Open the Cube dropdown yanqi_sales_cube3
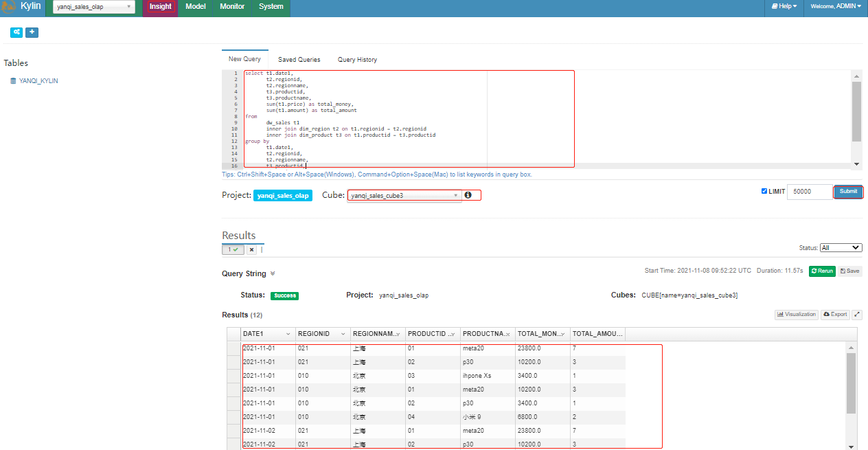The image size is (868, 450). [404, 196]
